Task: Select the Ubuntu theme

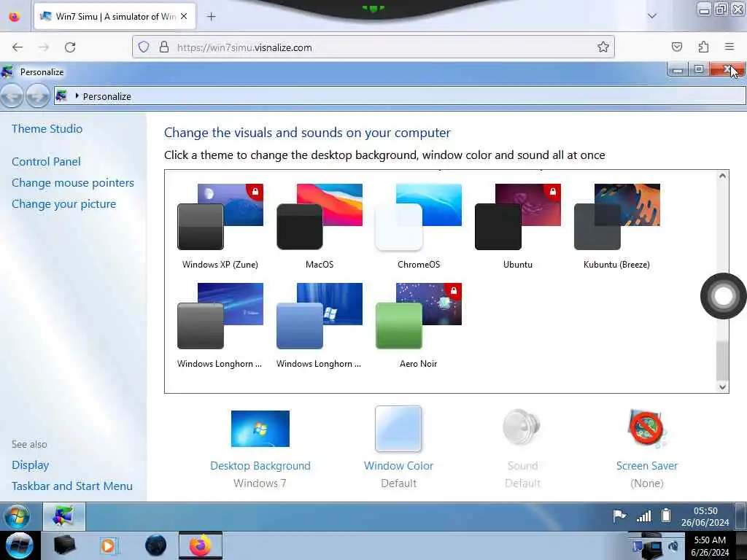Action: tap(518, 227)
